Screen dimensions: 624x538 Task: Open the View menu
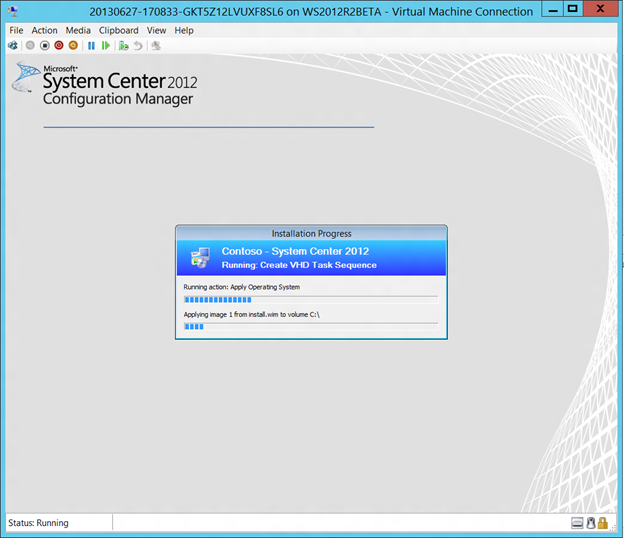pyautogui.click(x=157, y=30)
